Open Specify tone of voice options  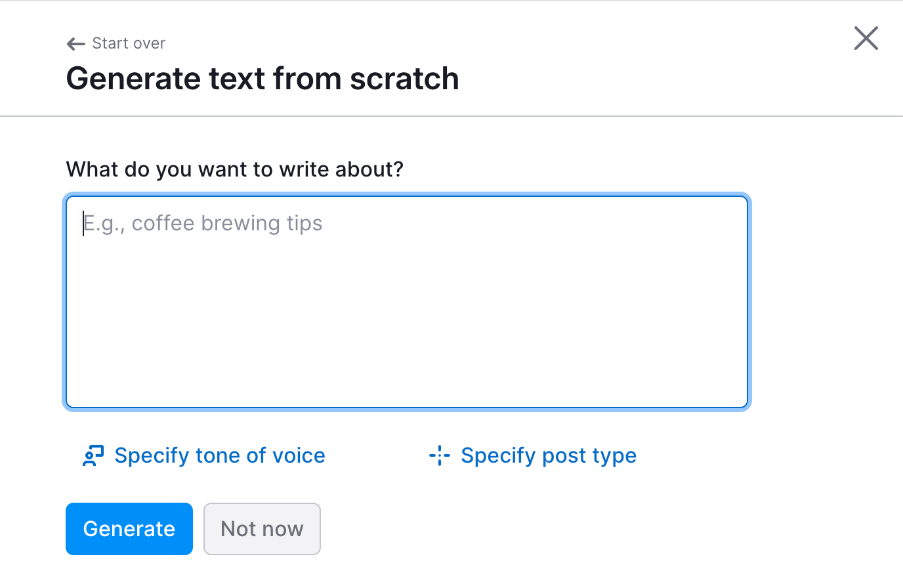(x=219, y=455)
